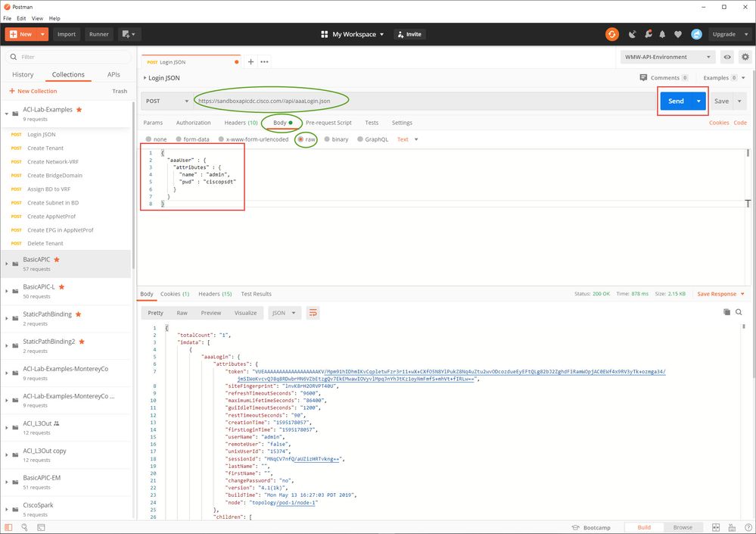The width and height of the screenshot is (756, 534).
Task: Toggle response line wrap icon
Action: [x=313, y=313]
